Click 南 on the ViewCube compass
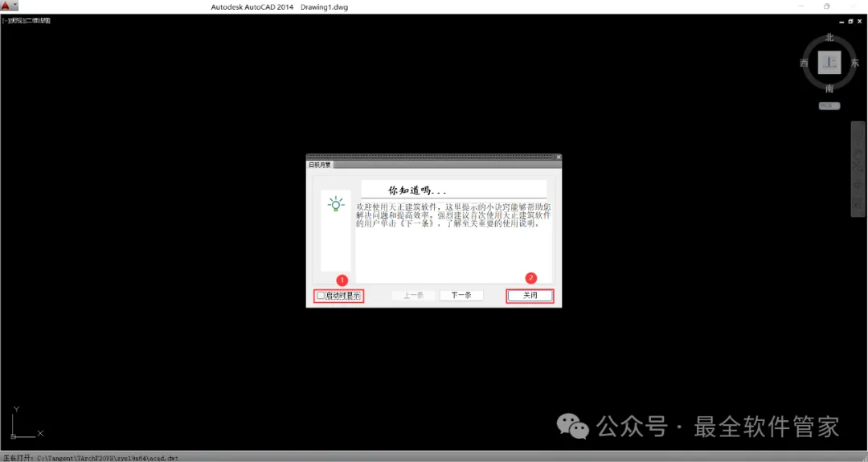This screenshot has width=868, height=462. pos(829,88)
